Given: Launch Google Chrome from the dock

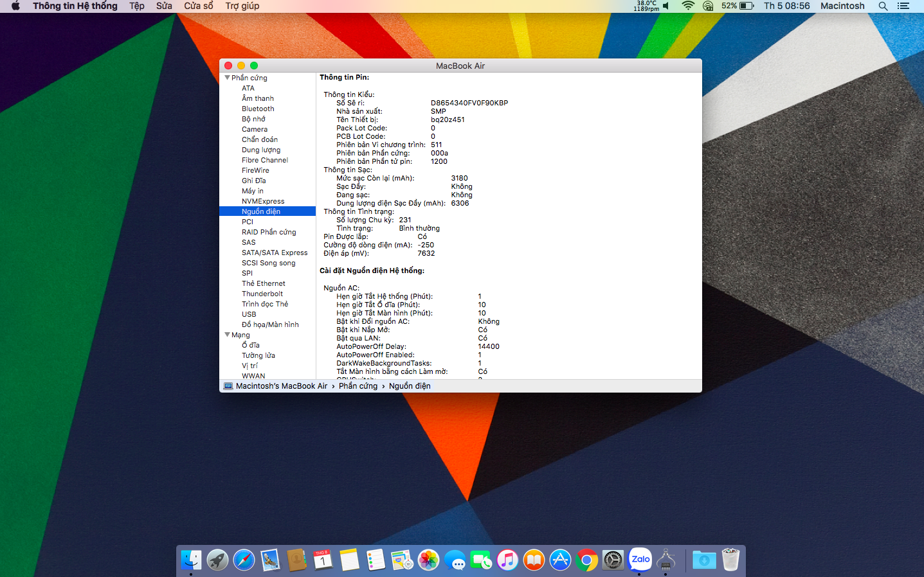Looking at the screenshot, I should coord(586,560).
